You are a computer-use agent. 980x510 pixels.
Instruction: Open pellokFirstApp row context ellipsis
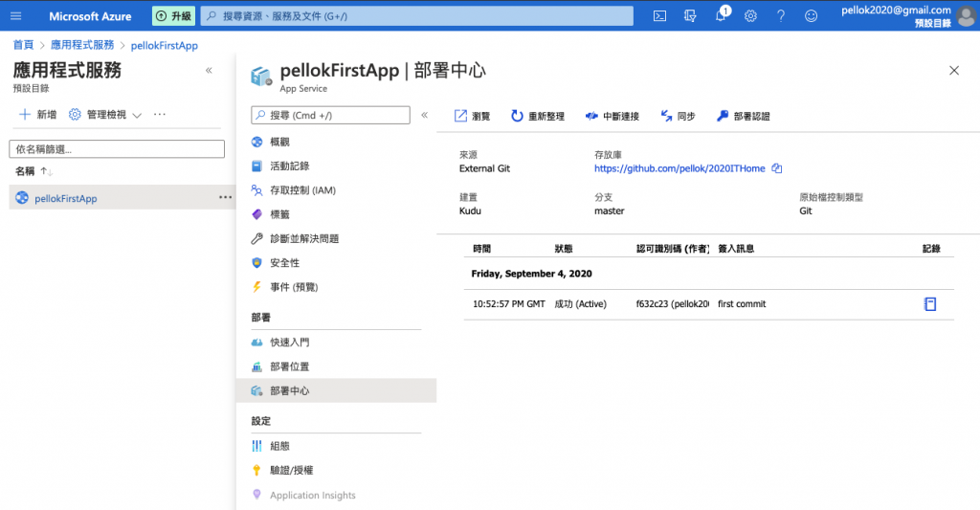coord(225,197)
